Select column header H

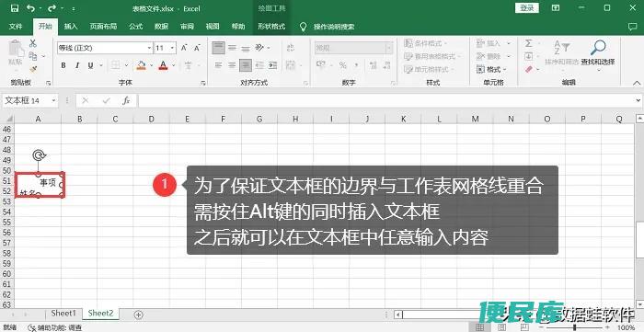[x=295, y=119]
